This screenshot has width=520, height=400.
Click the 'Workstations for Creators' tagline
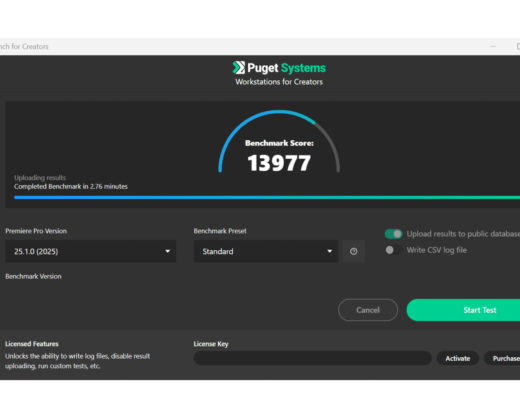click(279, 82)
